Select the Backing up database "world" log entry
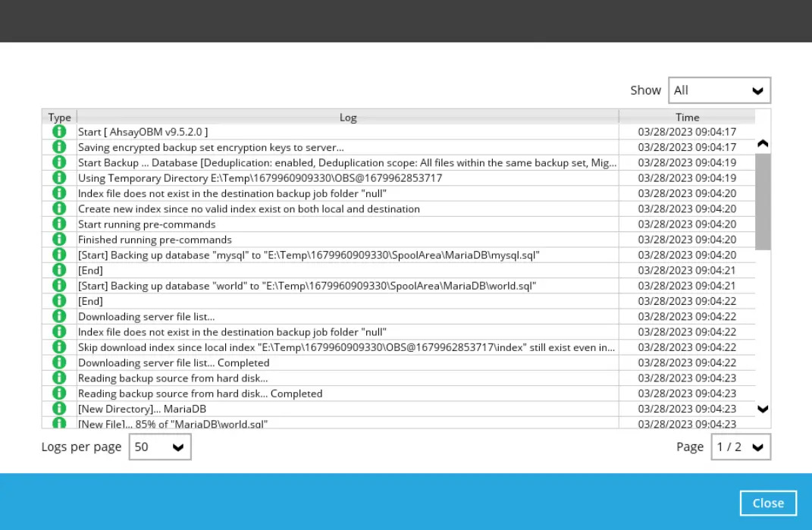Screen dimensions: 812x530 point(307,286)
